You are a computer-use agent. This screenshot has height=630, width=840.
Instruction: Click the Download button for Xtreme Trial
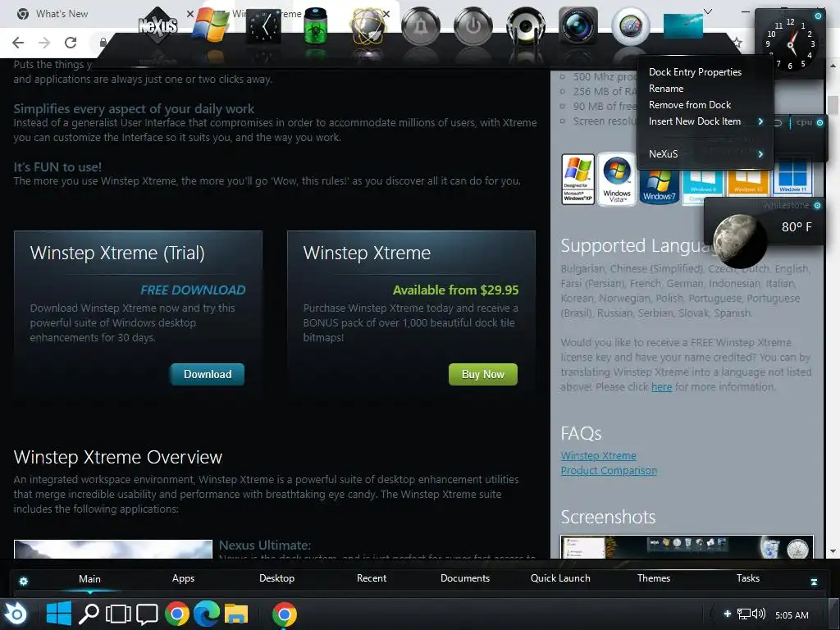coord(208,374)
